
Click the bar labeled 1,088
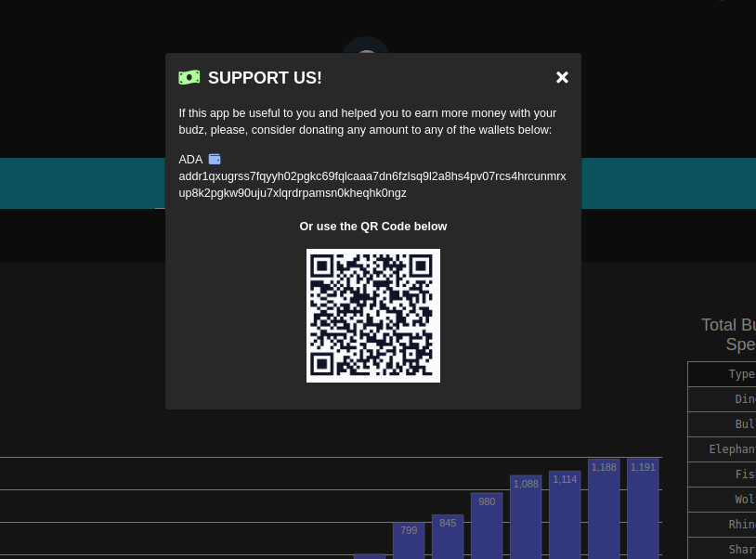[x=526, y=517]
